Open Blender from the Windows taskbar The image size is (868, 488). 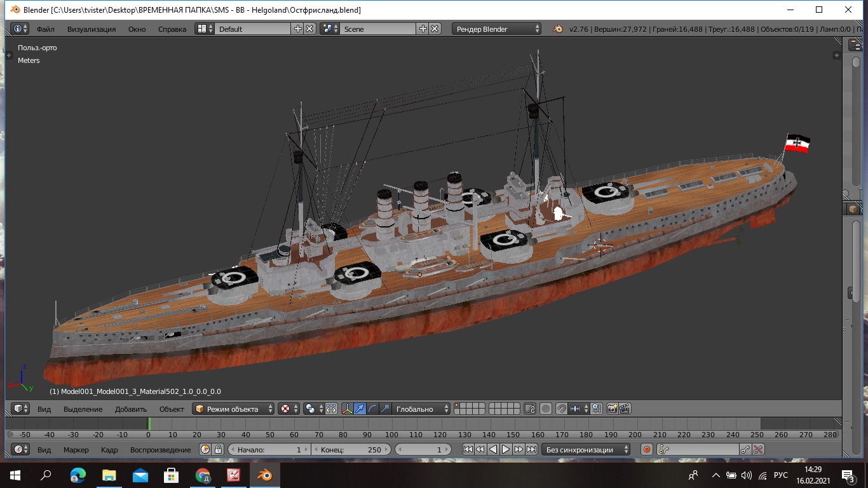click(x=263, y=475)
